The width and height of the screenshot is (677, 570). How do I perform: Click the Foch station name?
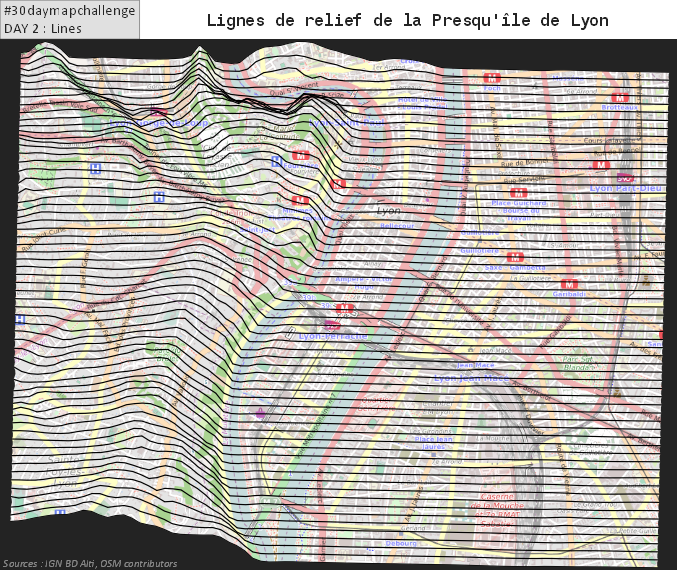pos(492,88)
